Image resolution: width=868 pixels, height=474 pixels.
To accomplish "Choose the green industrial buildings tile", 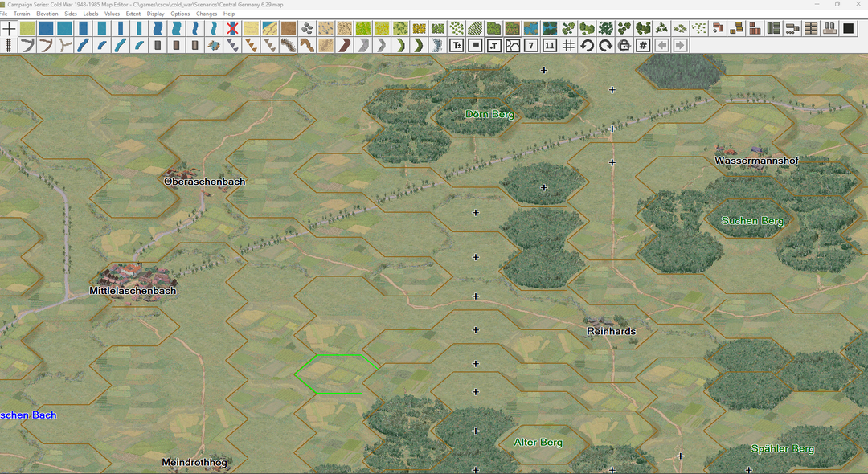I will point(774,27).
